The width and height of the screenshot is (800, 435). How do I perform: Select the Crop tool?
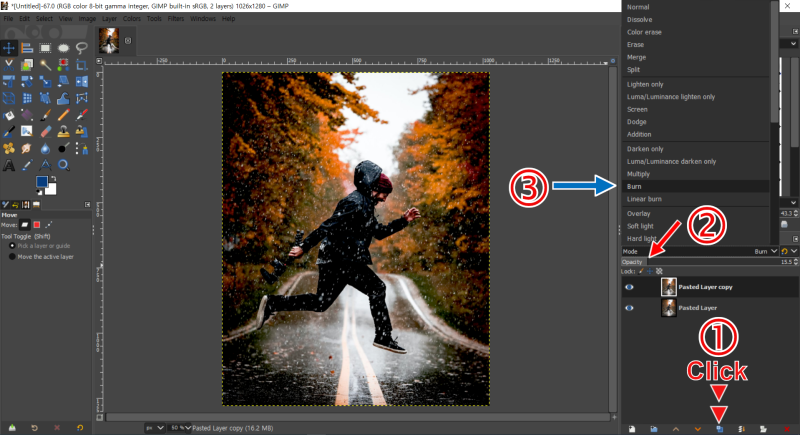82,65
